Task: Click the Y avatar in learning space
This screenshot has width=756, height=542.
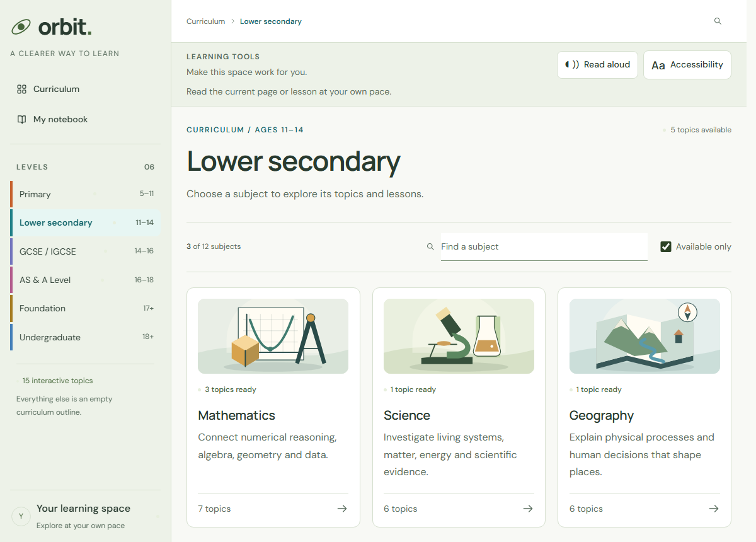Action: [x=21, y=516]
